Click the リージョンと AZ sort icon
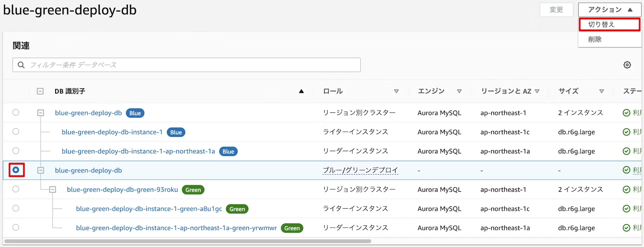This screenshot has width=644, height=247. [537, 91]
